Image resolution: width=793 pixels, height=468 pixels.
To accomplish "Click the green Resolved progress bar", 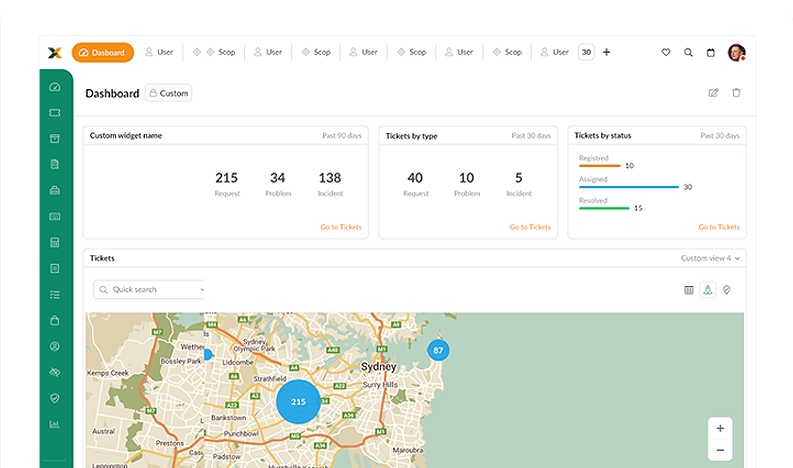I will click(x=604, y=208).
